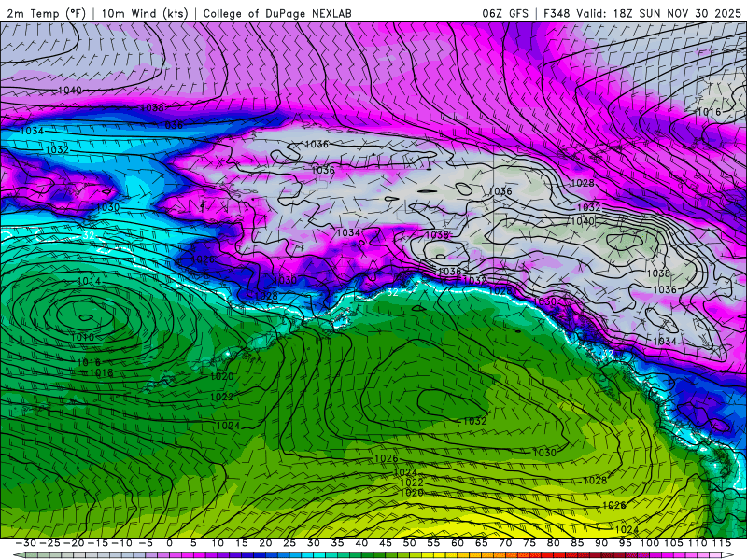Click the -30 temperature scale label
747x560 pixels.
pos(26,543)
